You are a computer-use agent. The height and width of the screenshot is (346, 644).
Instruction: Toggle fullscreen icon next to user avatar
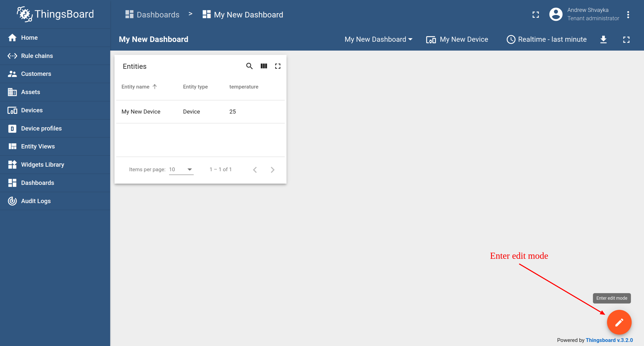pos(535,15)
